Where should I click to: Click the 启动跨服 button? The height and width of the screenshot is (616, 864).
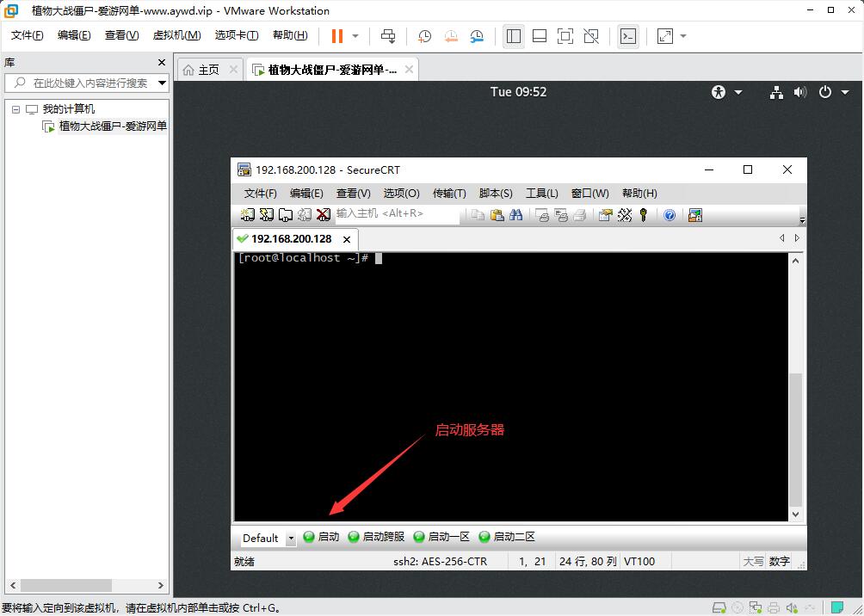[x=376, y=537]
